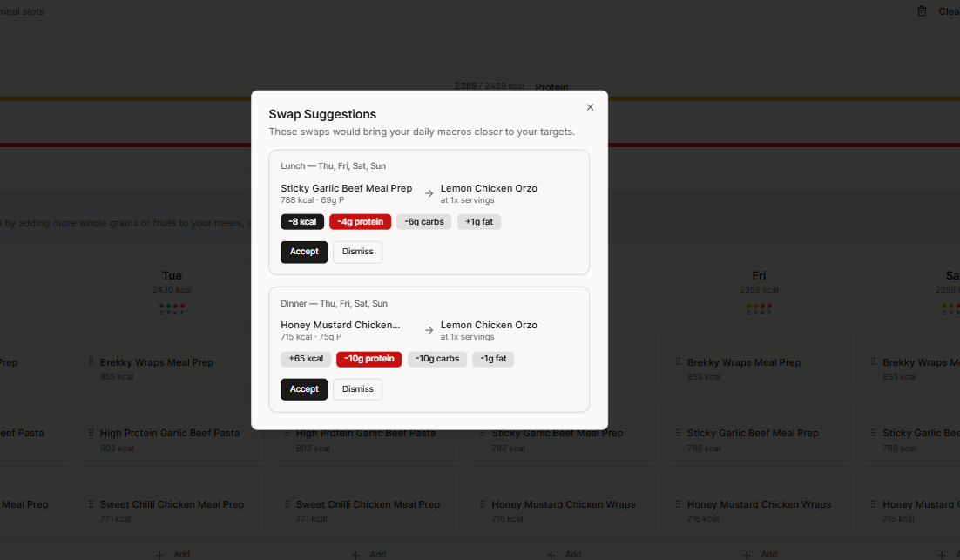Grab Wed Sweet Chilli Chicken drag handle

[x=287, y=503]
